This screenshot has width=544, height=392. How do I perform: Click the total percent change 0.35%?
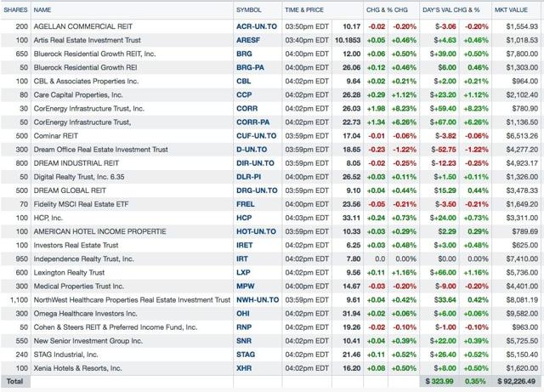point(475,381)
